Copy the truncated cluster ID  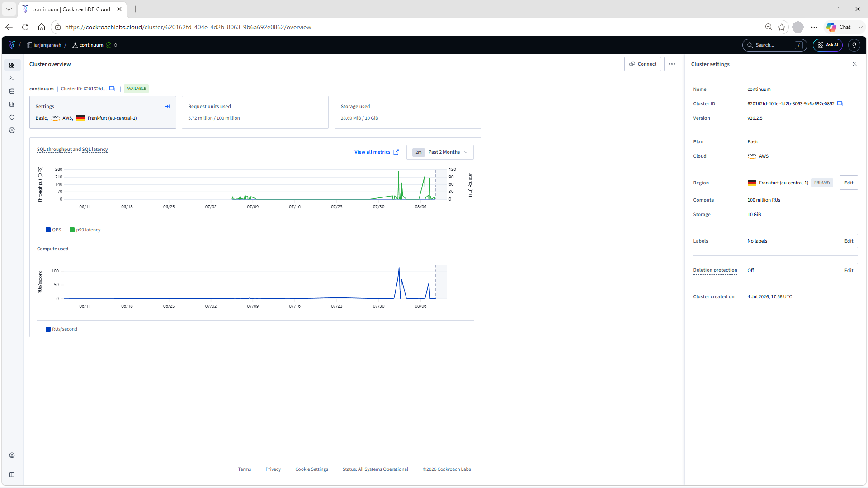click(x=113, y=89)
